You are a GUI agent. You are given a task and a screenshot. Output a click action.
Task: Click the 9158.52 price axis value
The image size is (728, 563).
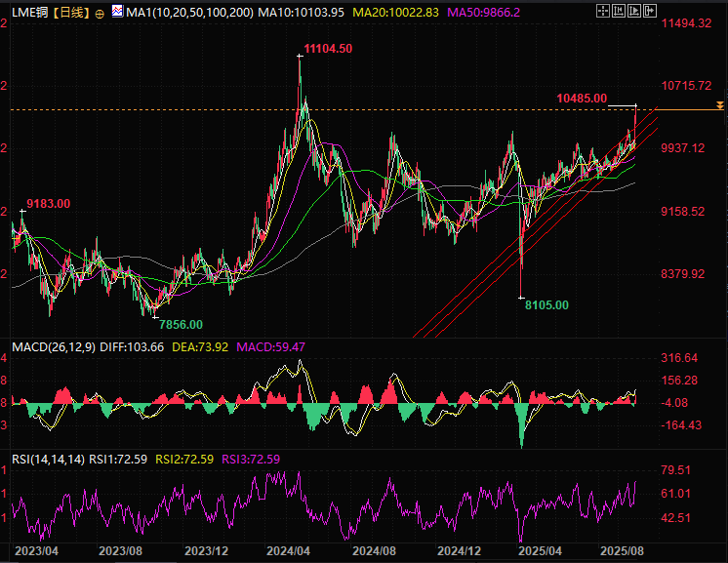683,212
